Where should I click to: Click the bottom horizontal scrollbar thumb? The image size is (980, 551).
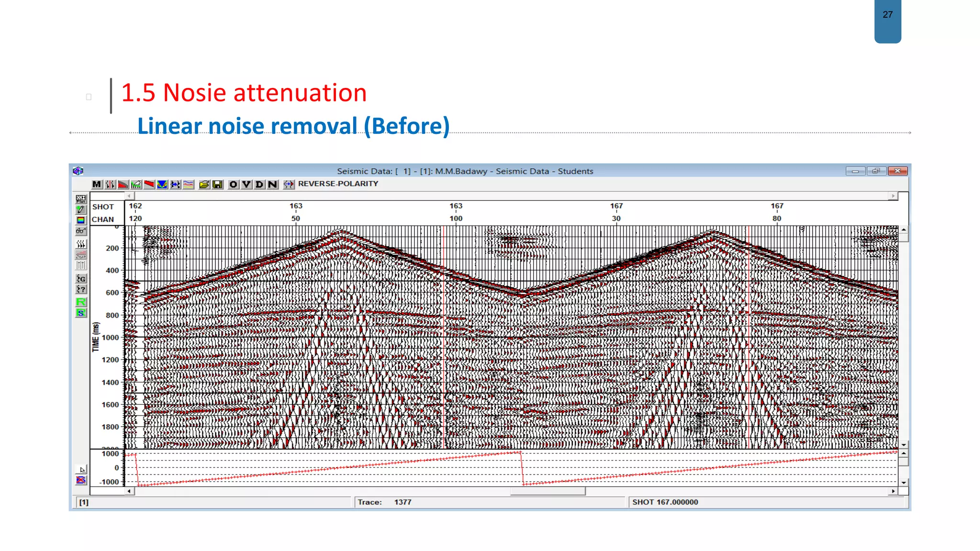tap(548, 491)
